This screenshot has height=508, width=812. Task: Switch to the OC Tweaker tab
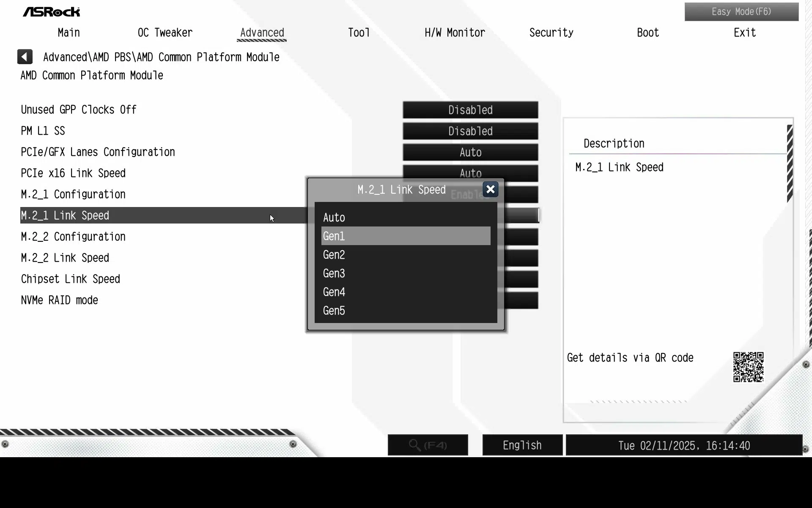pos(165,33)
